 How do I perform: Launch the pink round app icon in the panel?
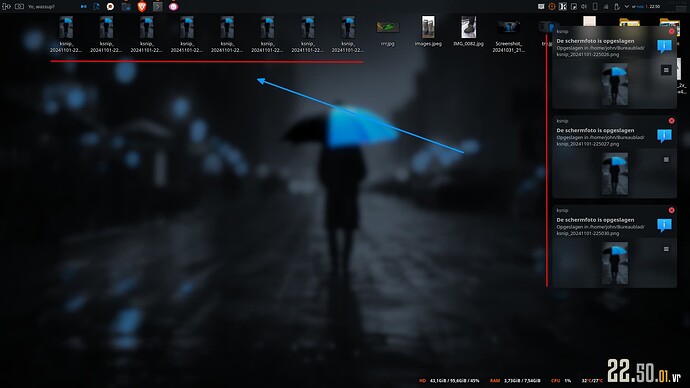coord(173,7)
